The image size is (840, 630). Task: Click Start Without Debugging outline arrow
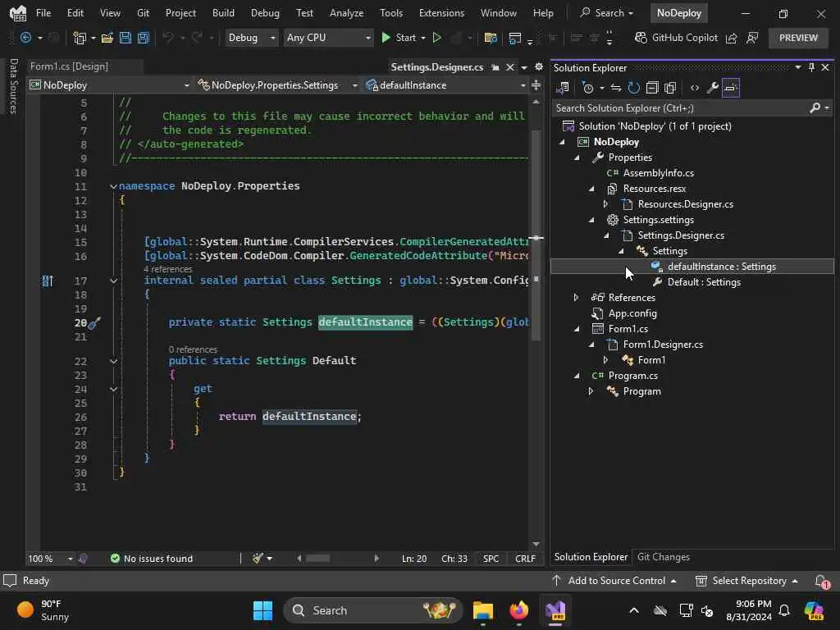[437, 38]
